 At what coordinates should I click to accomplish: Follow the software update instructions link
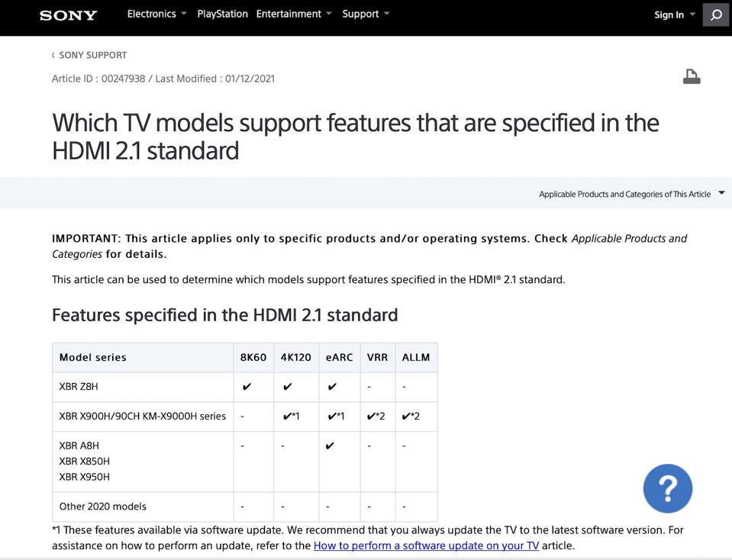(x=425, y=546)
